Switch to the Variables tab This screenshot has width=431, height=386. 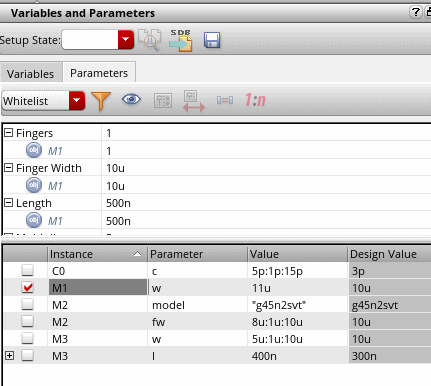click(31, 74)
